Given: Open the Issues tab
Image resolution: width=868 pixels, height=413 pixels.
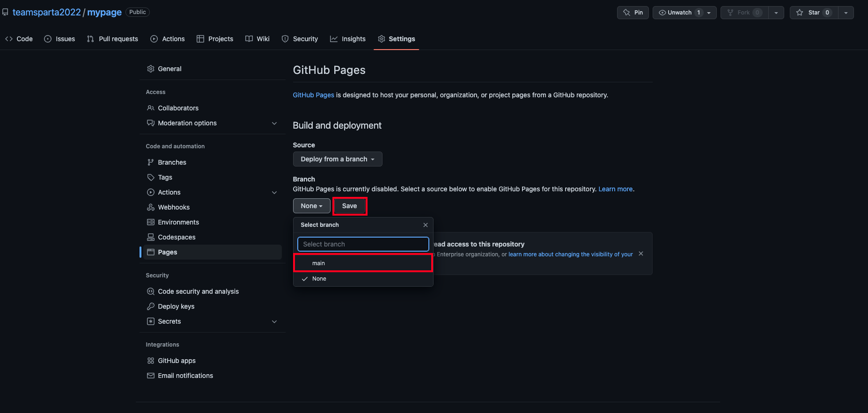Looking at the screenshot, I should (x=59, y=39).
